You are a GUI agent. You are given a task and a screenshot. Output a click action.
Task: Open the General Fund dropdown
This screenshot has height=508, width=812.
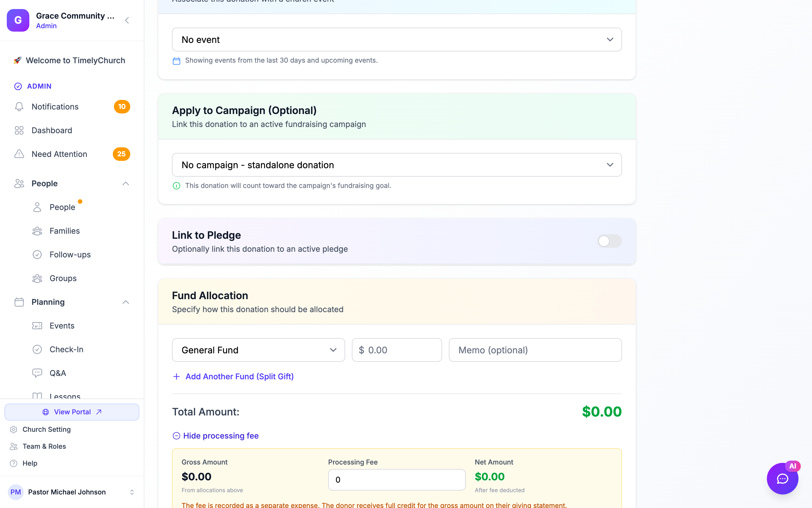click(258, 350)
